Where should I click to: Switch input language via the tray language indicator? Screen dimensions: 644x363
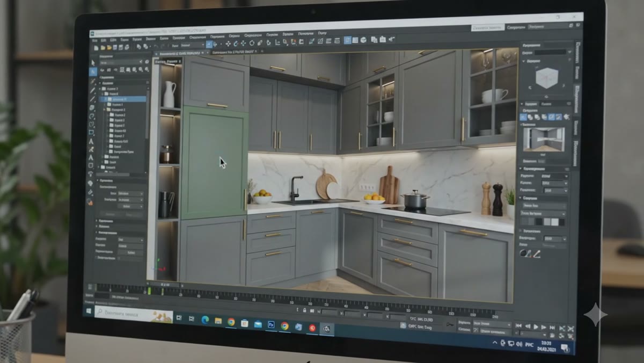(x=529, y=345)
